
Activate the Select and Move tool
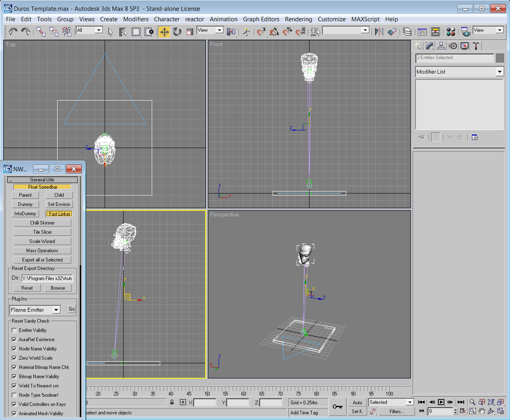click(x=164, y=31)
